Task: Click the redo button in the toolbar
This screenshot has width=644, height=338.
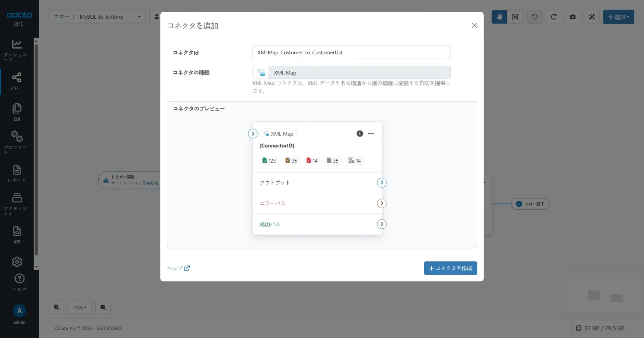Action: 554,17
